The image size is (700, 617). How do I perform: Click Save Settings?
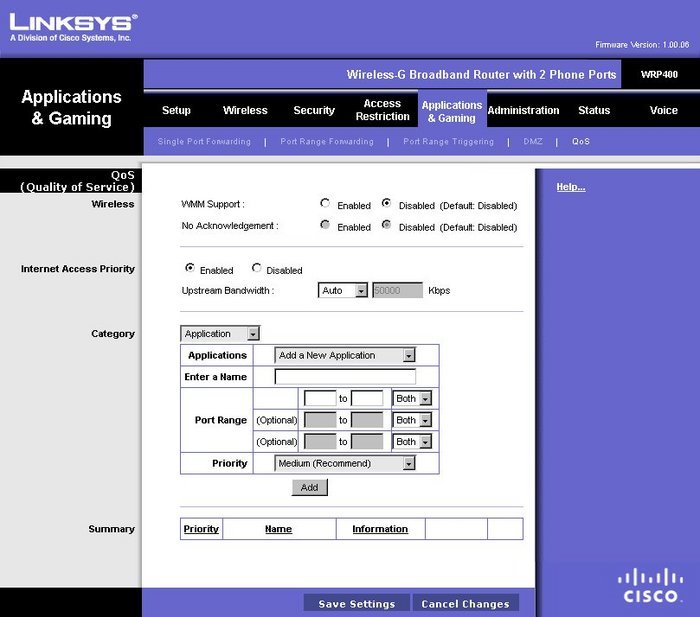tap(357, 604)
